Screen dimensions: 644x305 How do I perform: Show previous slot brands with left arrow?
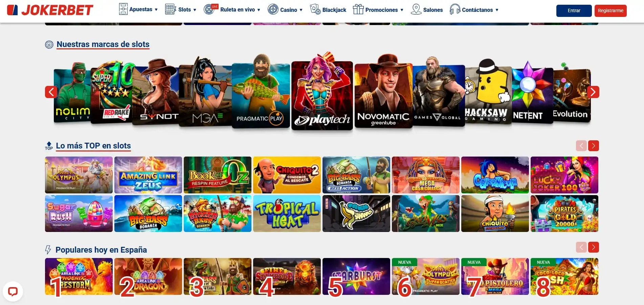click(51, 92)
